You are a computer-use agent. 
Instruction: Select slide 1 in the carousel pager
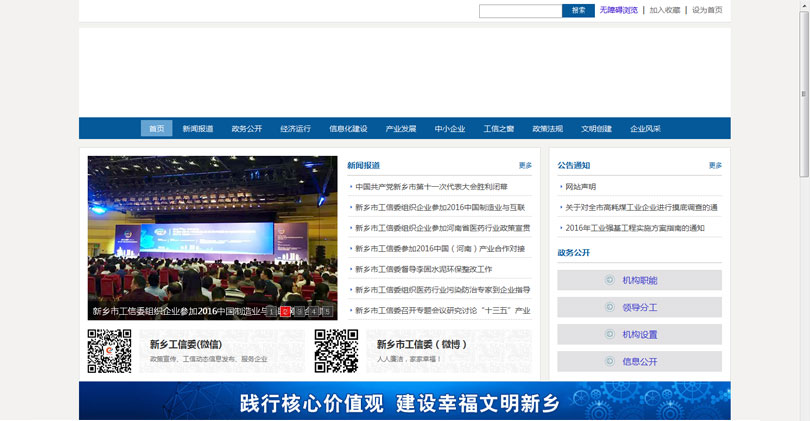click(272, 311)
